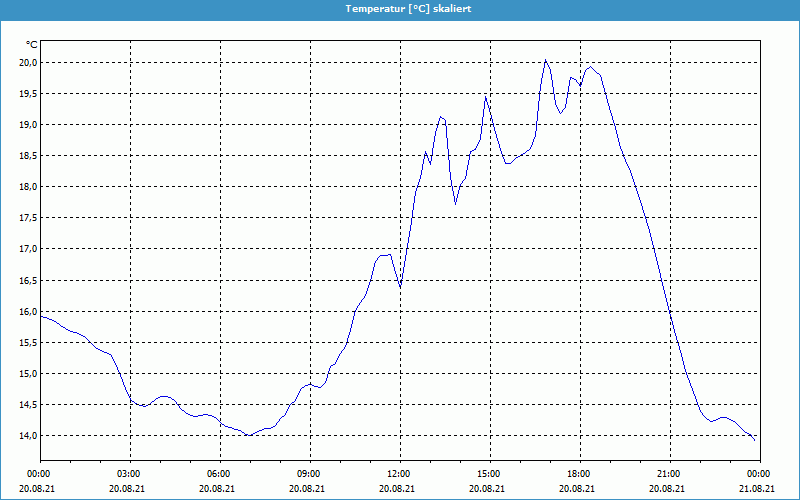Screen dimensions: 800x500
Task: Click the 09:00 time axis label
Action: tap(309, 473)
